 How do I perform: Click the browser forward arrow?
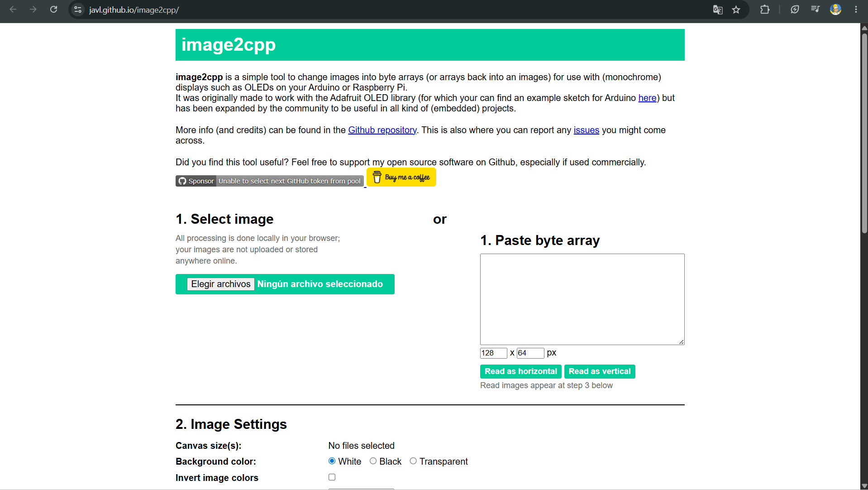[x=33, y=10]
